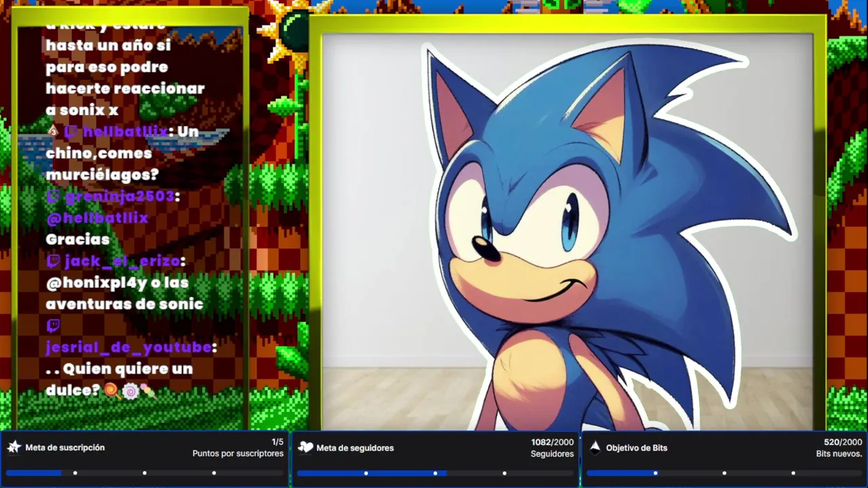Viewport: 868px width, 488px height.
Task: Click the followers goal progress bar
Action: (x=435, y=472)
